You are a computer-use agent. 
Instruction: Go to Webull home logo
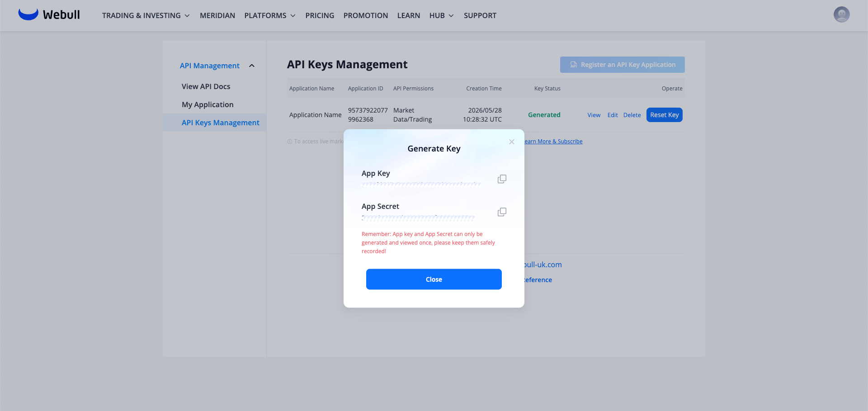[49, 15]
